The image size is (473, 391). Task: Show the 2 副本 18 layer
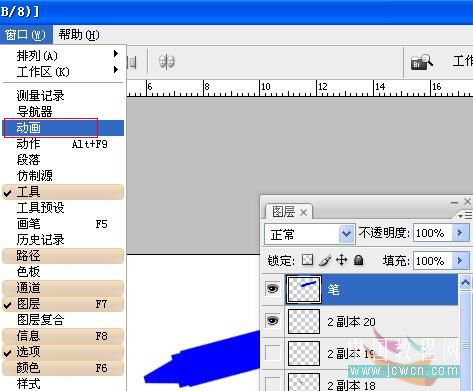pos(273,384)
